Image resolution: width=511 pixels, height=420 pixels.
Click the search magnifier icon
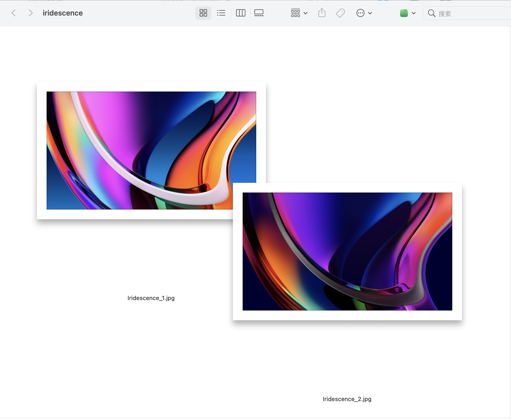pyautogui.click(x=431, y=13)
